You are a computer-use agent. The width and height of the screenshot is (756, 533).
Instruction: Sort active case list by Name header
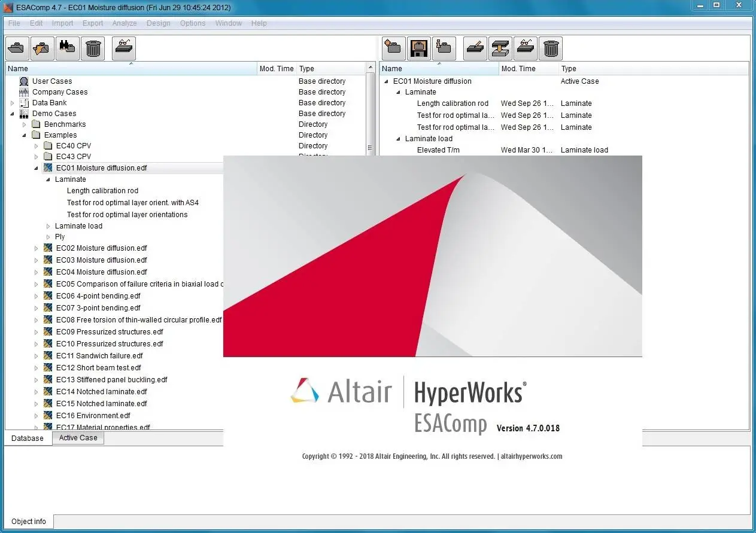pos(439,69)
